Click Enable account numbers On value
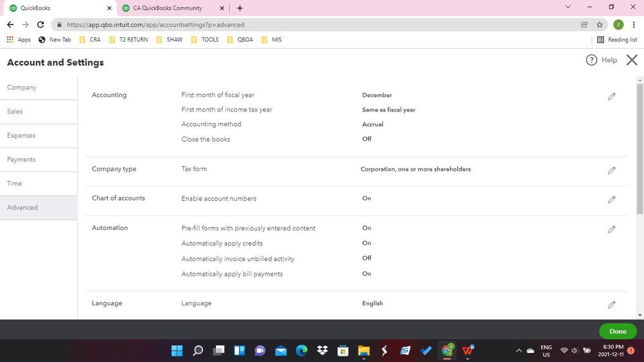Viewport: 644px width, 362px height. (x=366, y=198)
